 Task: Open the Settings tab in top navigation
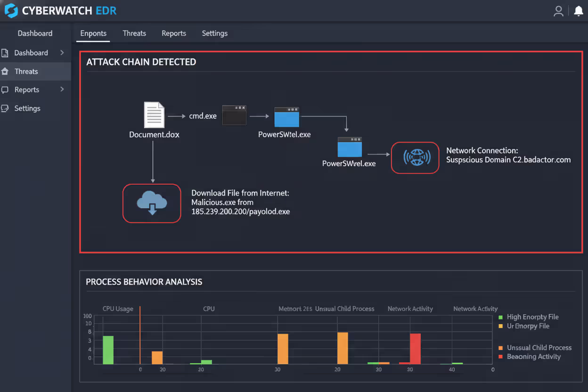tap(215, 33)
